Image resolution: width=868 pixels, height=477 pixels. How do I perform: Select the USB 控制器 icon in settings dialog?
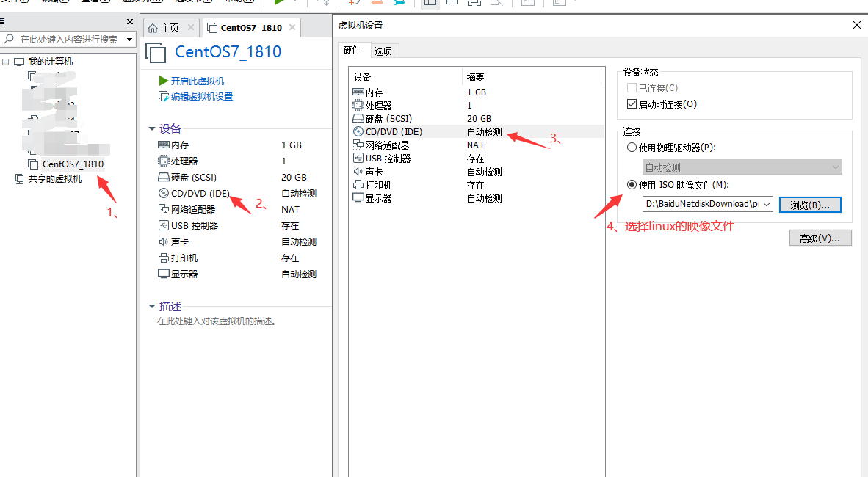358,159
